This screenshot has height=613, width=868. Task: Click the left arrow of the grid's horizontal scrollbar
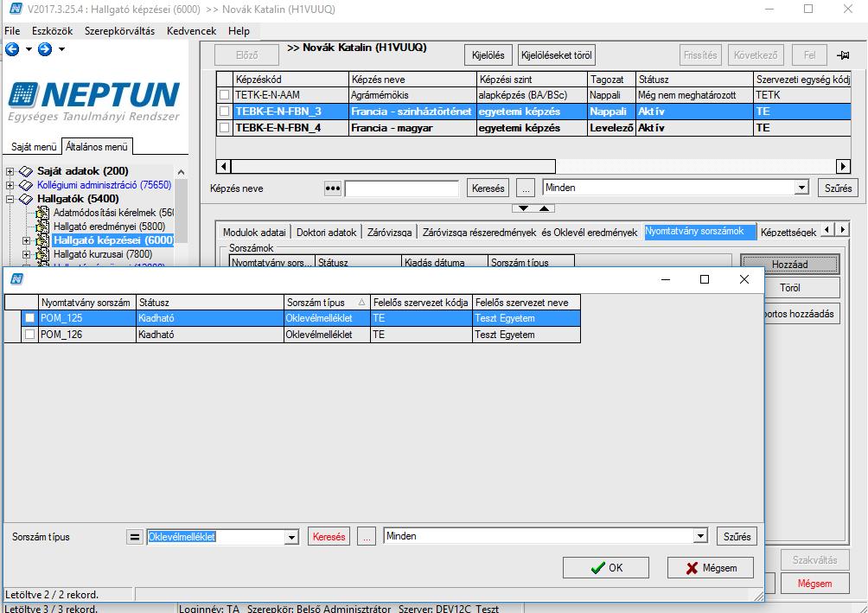click(x=224, y=166)
